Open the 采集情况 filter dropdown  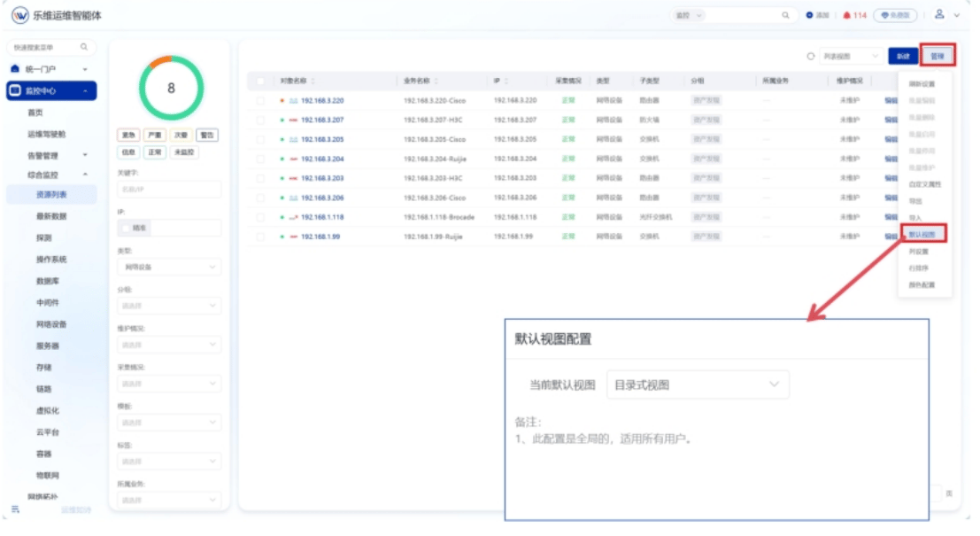[169, 384]
